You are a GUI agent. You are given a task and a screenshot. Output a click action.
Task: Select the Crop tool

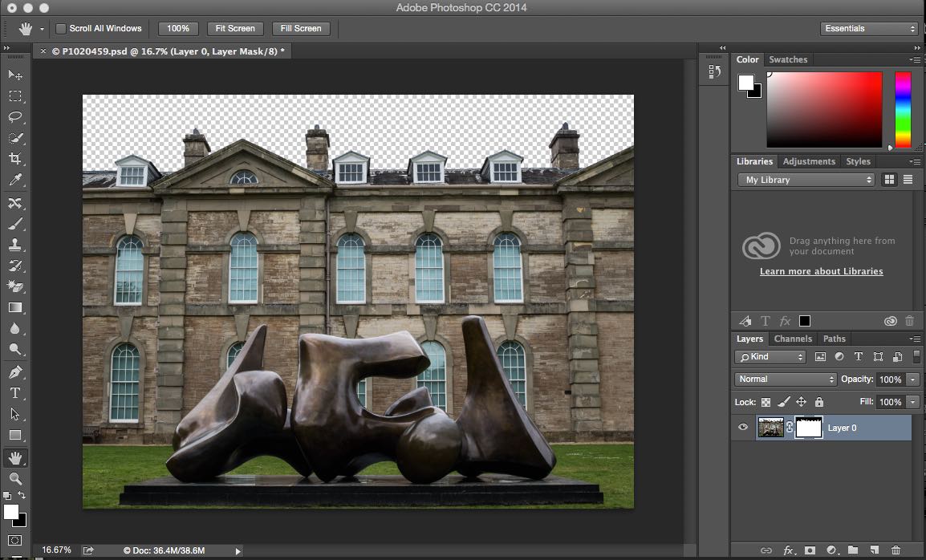click(15, 159)
